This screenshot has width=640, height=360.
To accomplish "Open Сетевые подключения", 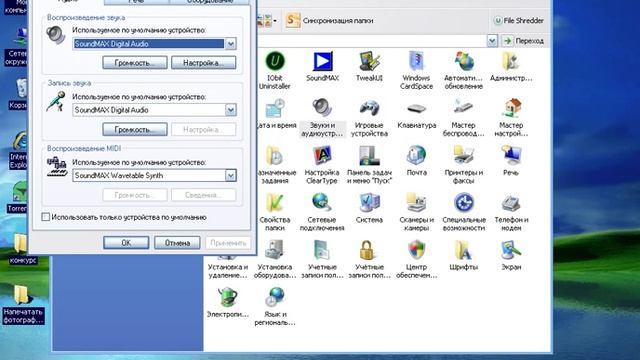I will [322, 212].
